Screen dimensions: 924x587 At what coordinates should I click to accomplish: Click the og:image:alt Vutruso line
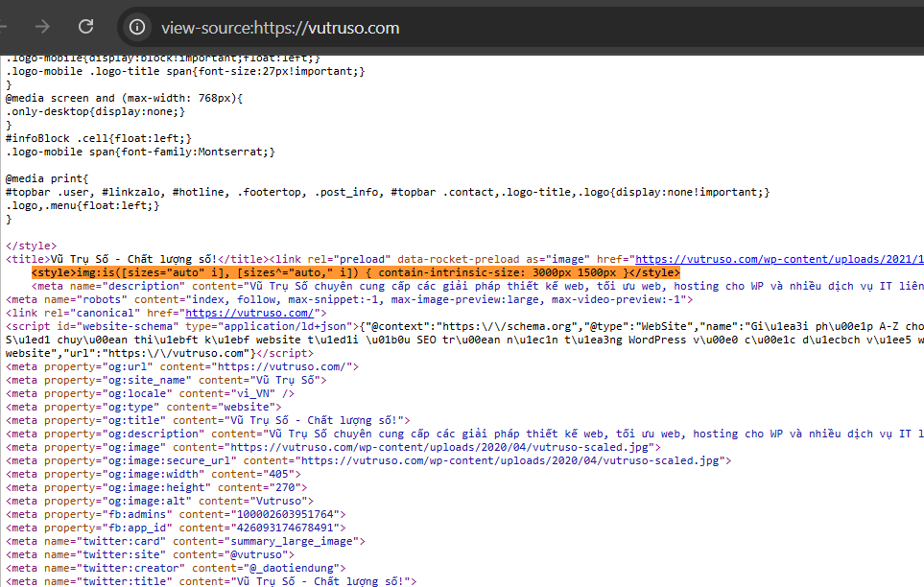click(x=159, y=502)
